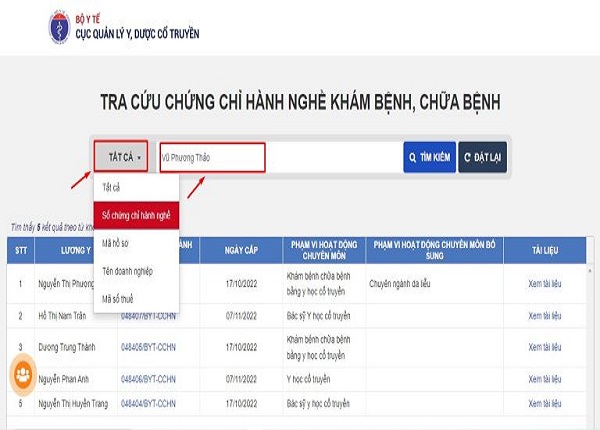Select the name Dương Trung Thành
Image resolution: width=600 pixels, height=430 pixels.
pyautogui.click(x=67, y=347)
